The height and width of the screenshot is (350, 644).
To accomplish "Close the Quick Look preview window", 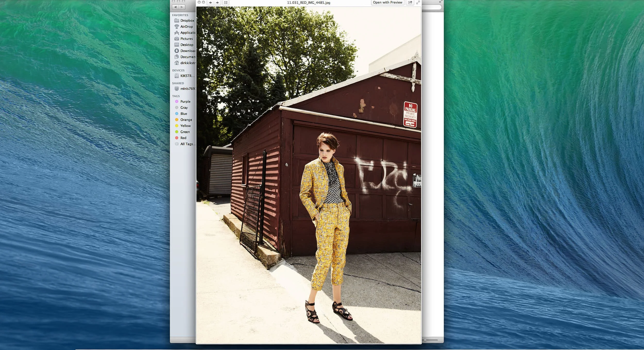I will coord(199,2).
